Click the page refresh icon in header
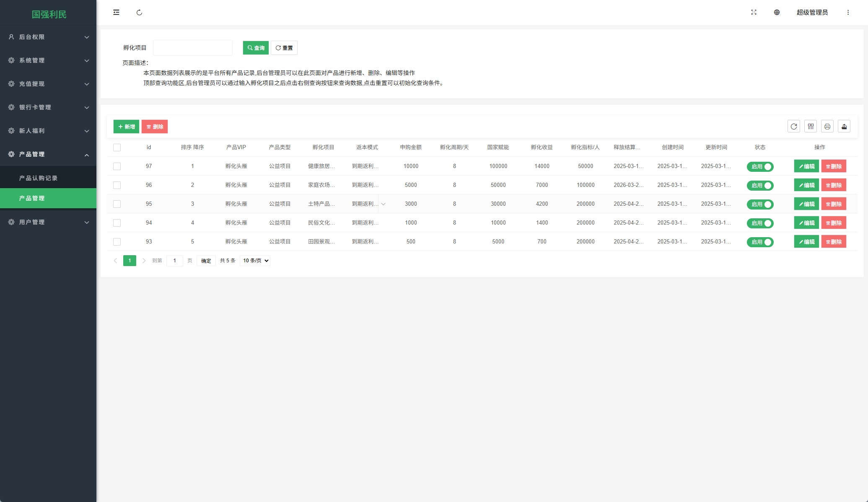This screenshot has height=502, width=868. tap(139, 13)
